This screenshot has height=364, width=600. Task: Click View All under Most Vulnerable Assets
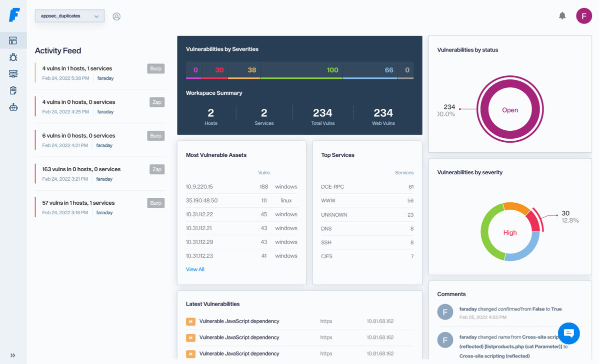click(195, 270)
